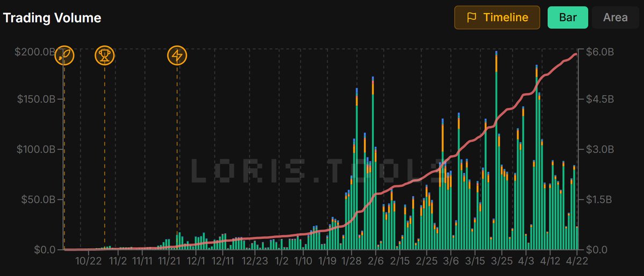The width and height of the screenshot is (644, 276).
Task: Select the 1/2 date axis label
Action: [281, 261]
